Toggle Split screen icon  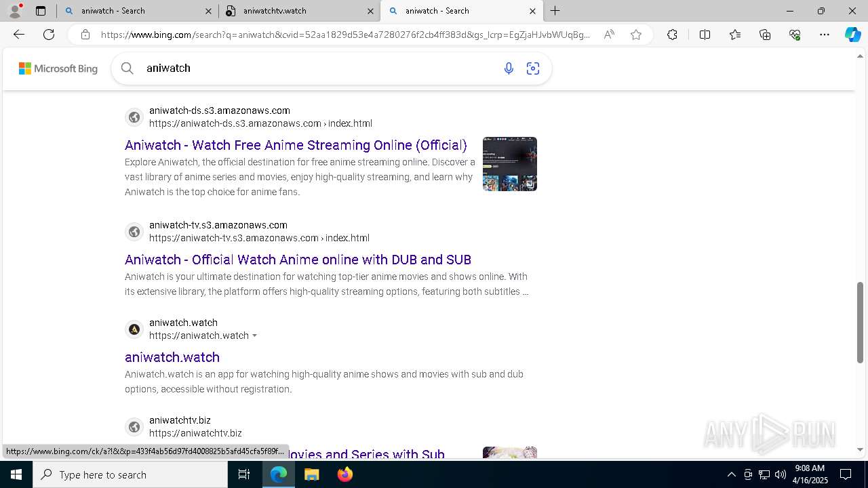point(705,35)
